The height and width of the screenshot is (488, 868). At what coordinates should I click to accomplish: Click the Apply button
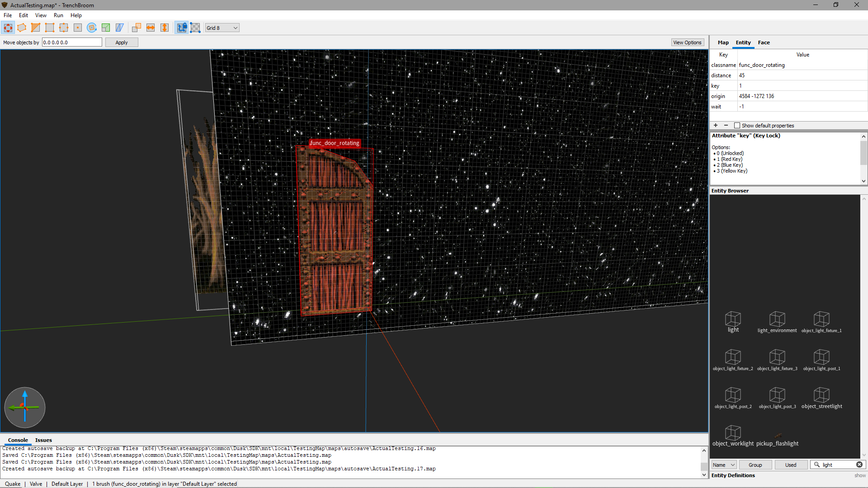click(122, 42)
